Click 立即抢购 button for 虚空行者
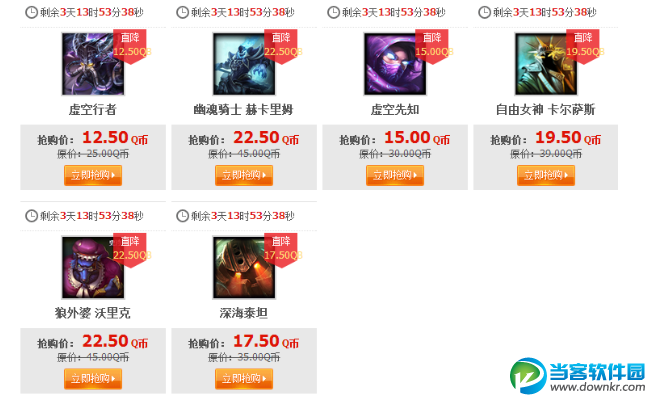 point(93,176)
